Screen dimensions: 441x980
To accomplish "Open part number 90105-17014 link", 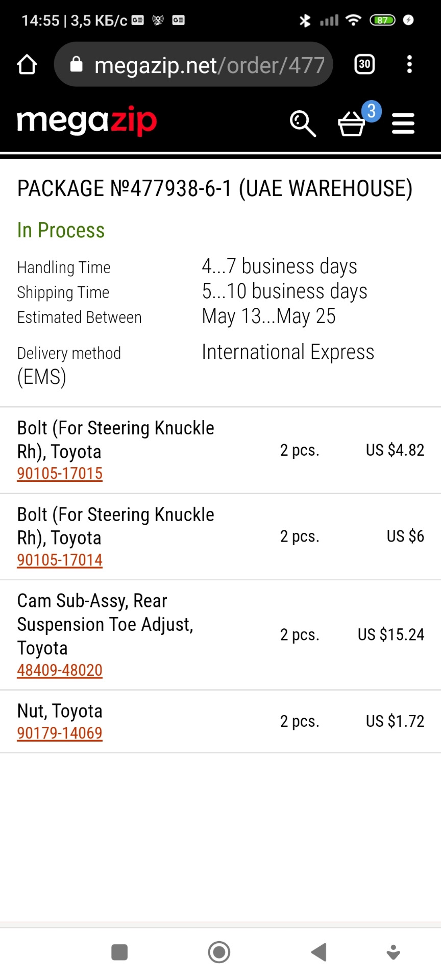I will (60, 560).
